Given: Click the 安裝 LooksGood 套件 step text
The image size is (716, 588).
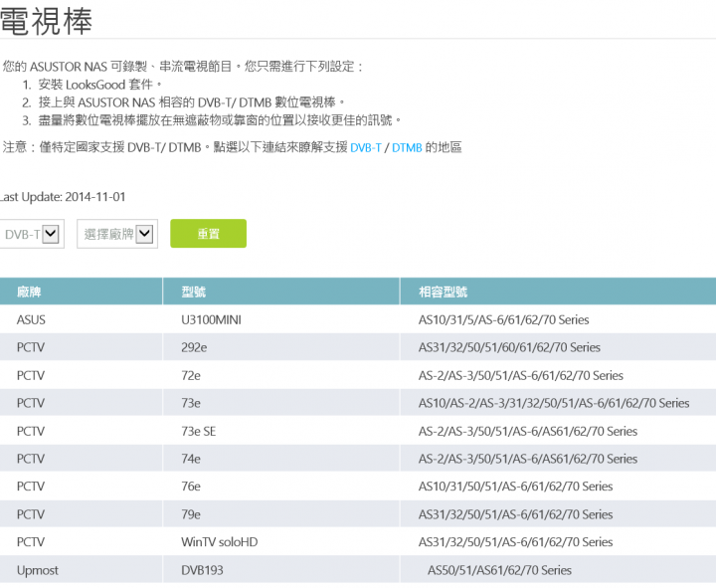Looking at the screenshot, I should coord(100,85).
